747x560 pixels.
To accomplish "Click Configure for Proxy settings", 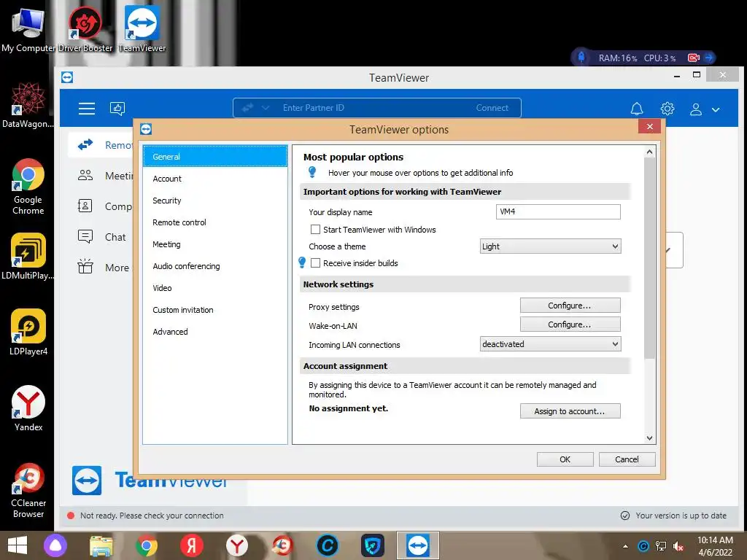I will [570, 306].
